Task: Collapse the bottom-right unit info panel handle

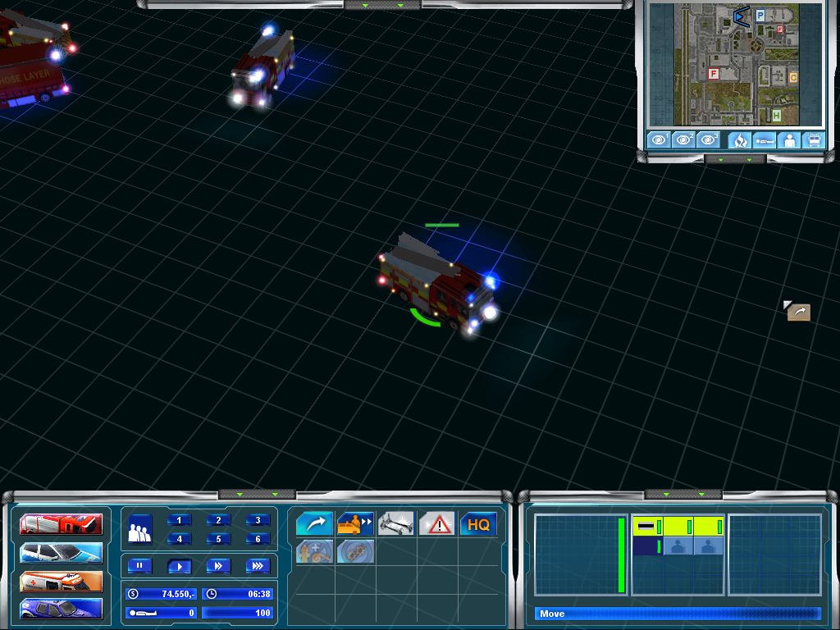Action: click(683, 494)
